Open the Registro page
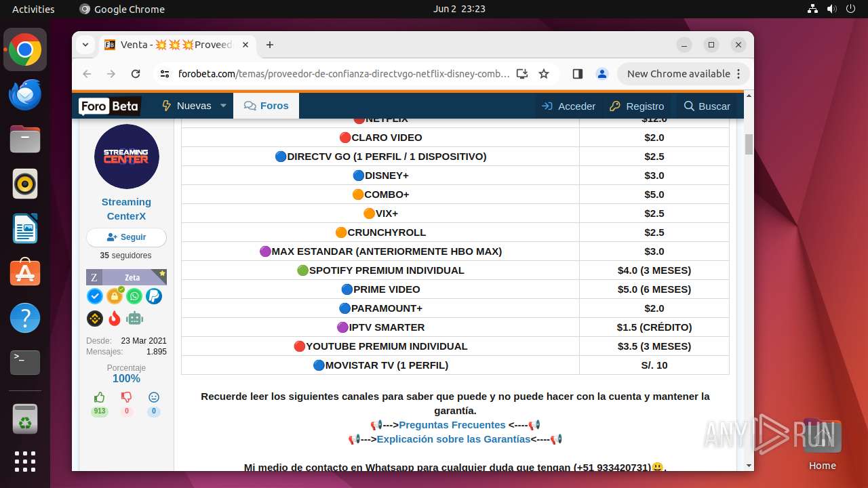868x488 pixels. click(x=637, y=106)
